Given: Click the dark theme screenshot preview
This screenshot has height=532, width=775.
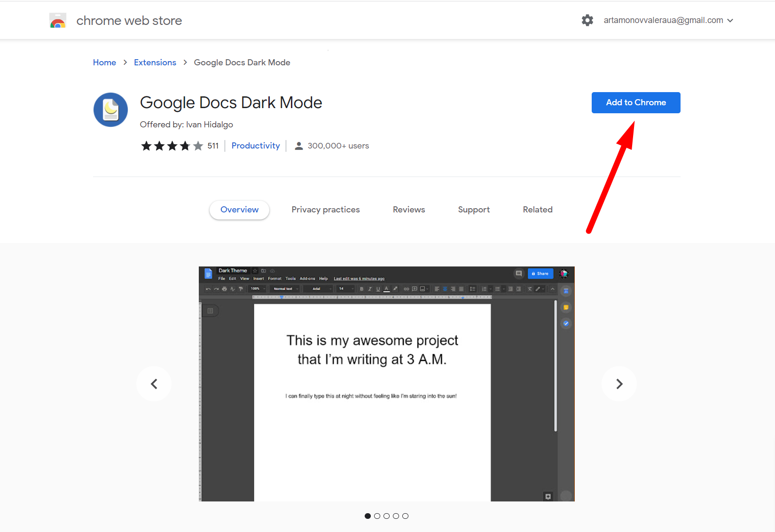Looking at the screenshot, I should (x=386, y=383).
